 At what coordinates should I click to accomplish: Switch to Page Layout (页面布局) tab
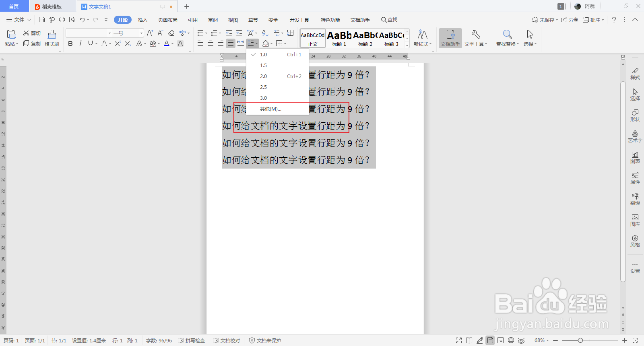click(168, 20)
